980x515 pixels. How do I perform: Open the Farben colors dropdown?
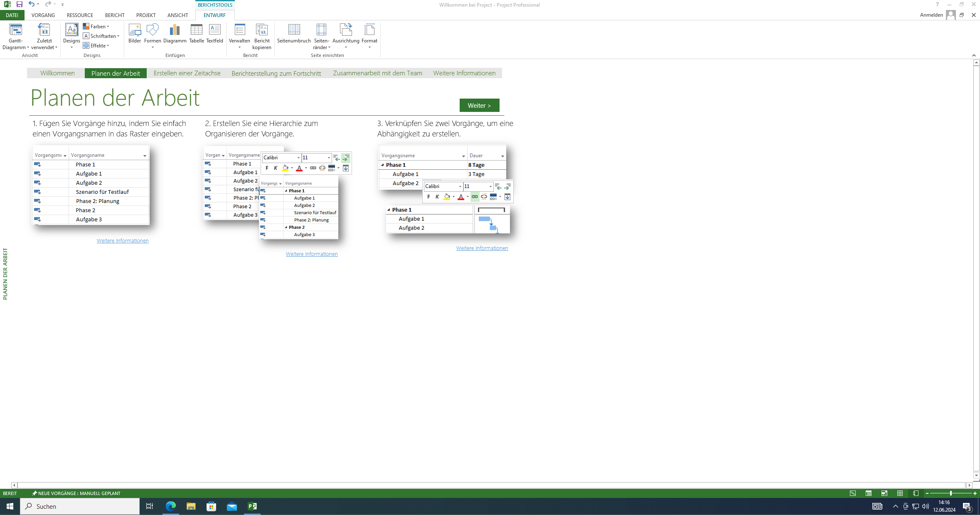[x=96, y=27]
